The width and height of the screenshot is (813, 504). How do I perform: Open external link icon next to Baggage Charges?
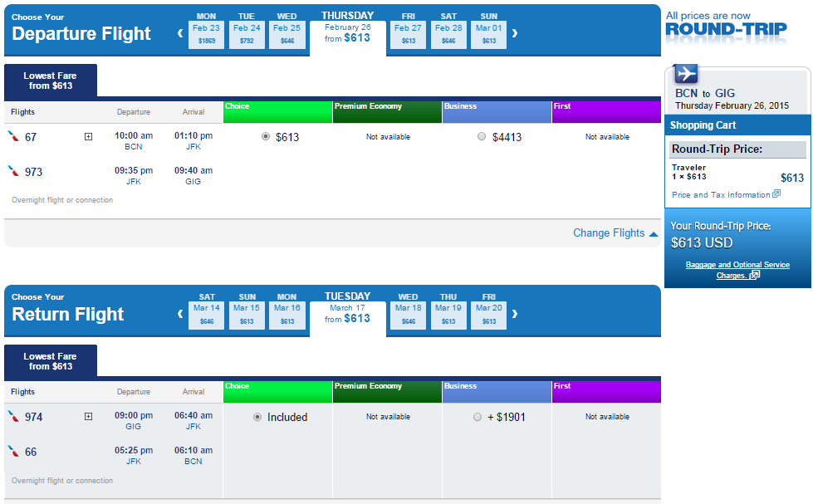755,275
